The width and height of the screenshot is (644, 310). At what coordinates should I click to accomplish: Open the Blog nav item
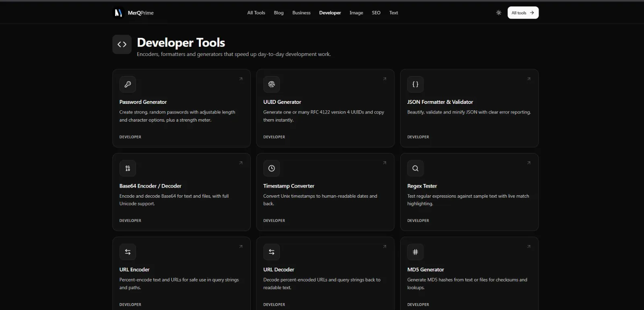tap(279, 13)
